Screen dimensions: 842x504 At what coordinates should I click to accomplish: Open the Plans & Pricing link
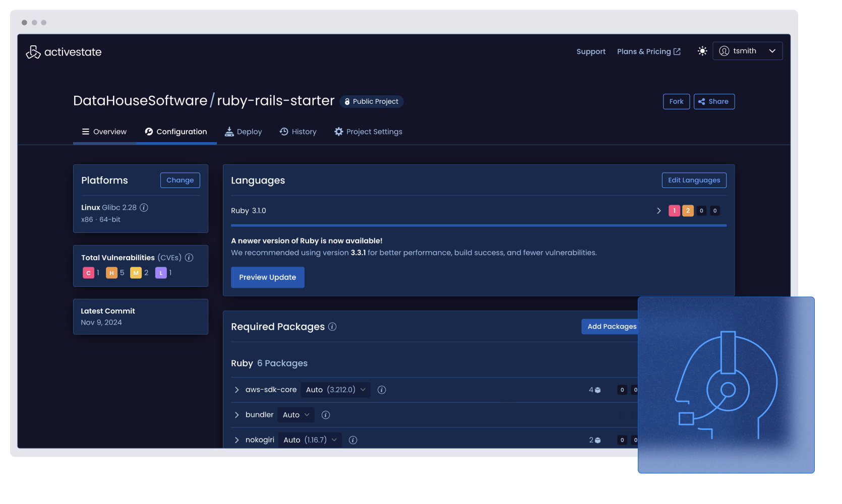[648, 51]
